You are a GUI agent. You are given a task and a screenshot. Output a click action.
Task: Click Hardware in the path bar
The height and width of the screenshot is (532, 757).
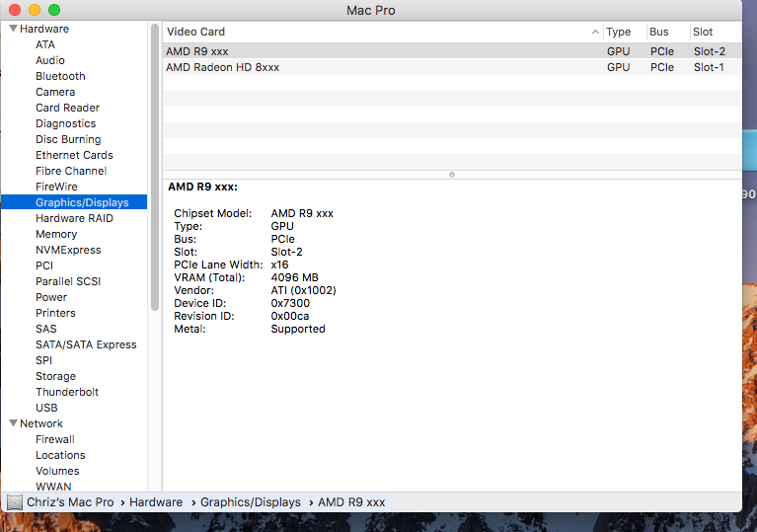[x=156, y=502]
